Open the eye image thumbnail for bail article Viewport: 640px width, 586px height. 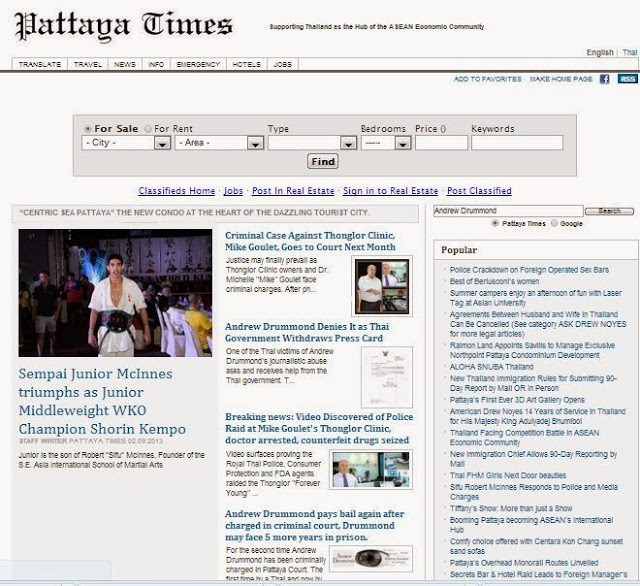[x=371, y=559]
